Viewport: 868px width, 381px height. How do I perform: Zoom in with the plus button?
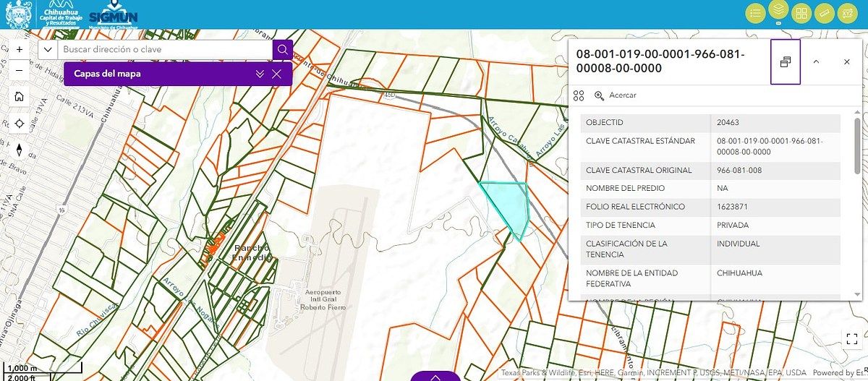point(19,49)
